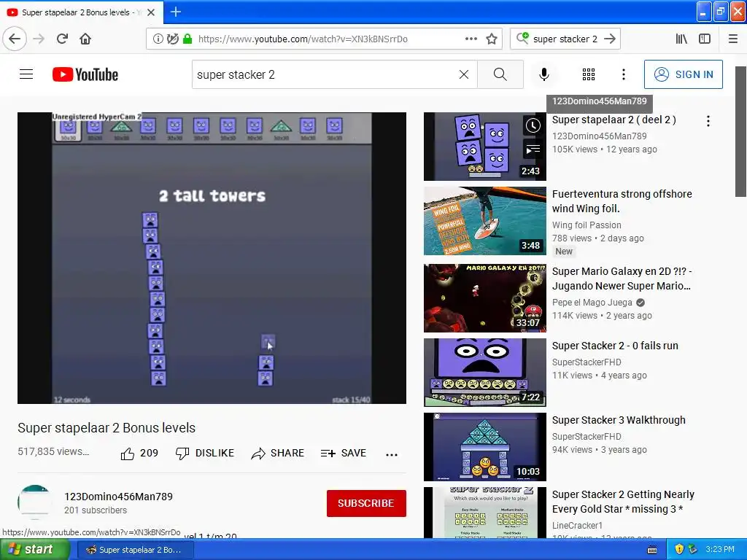Close the Super stapelaar 2 tab
This screenshot has width=747, height=560.
tap(151, 12)
